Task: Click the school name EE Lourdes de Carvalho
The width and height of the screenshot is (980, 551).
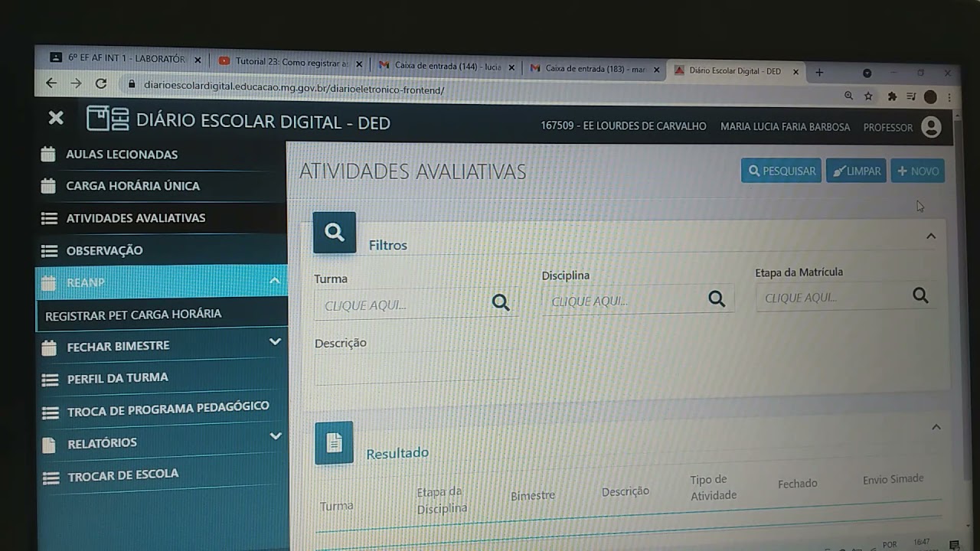Action: 623,126
